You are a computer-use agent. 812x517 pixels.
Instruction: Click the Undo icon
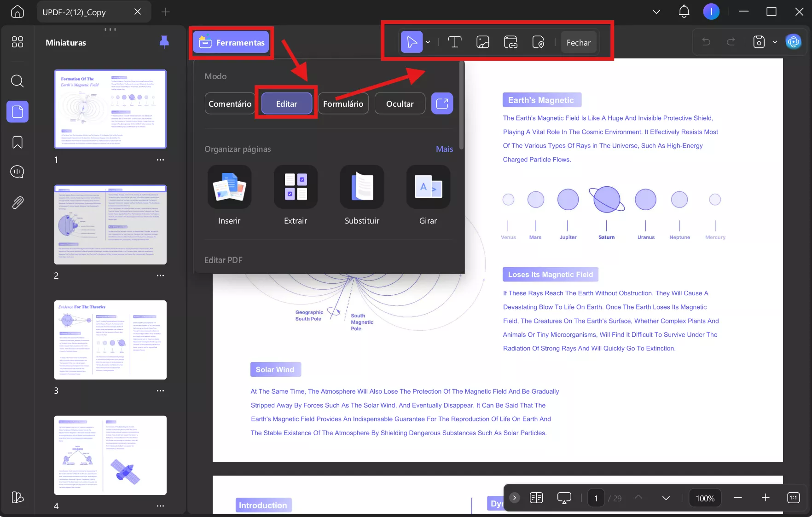(706, 41)
